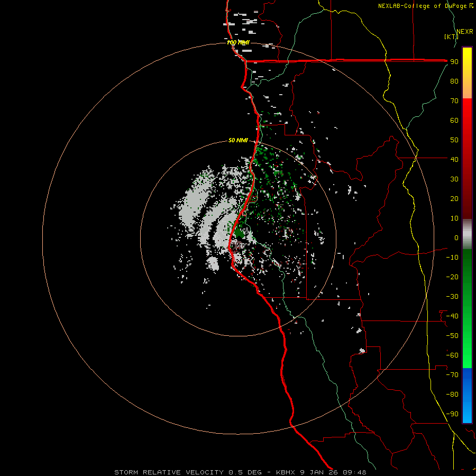Click the -70 value on the velocity scale
The image size is (476, 476).
[x=452, y=375]
